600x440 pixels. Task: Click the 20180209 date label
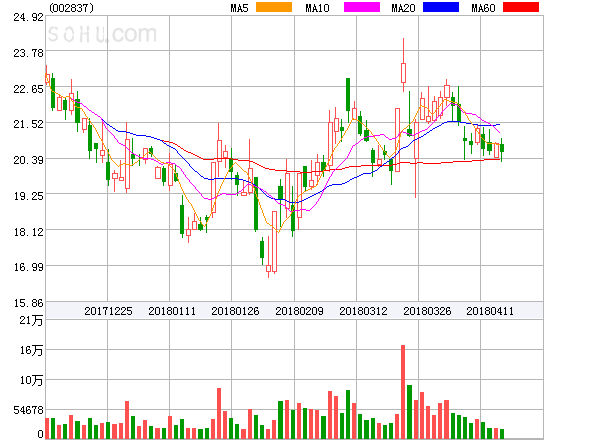point(299,311)
